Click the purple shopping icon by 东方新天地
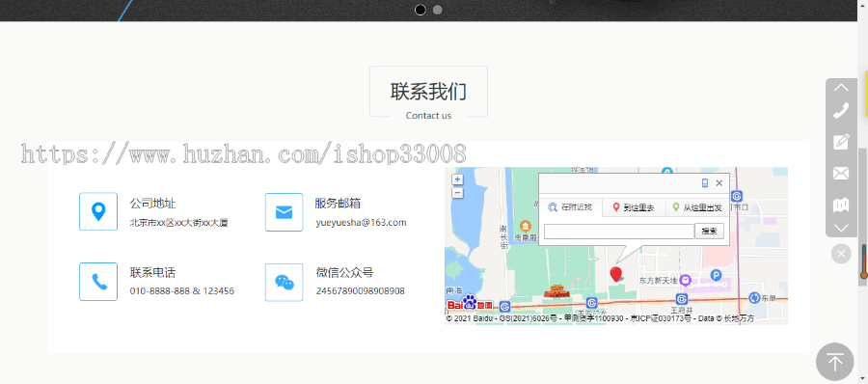 click(686, 281)
